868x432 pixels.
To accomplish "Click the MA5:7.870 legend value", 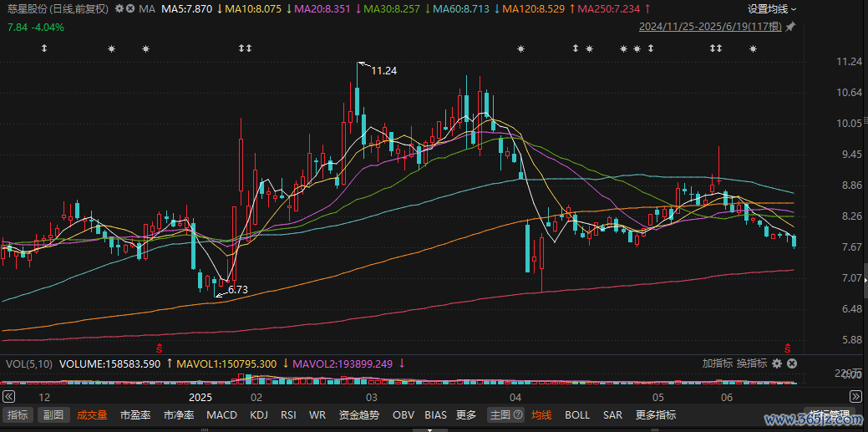I will coord(186,9).
